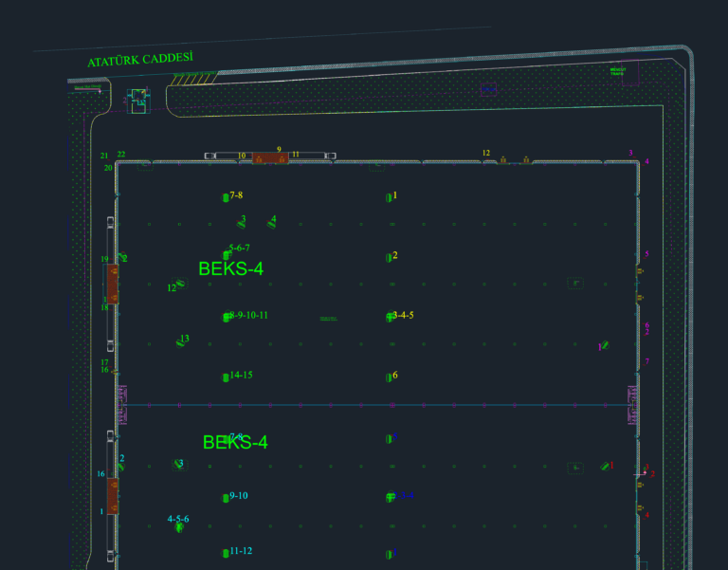Select the red number 4 at the right wall
The image size is (728, 570).
click(x=646, y=515)
